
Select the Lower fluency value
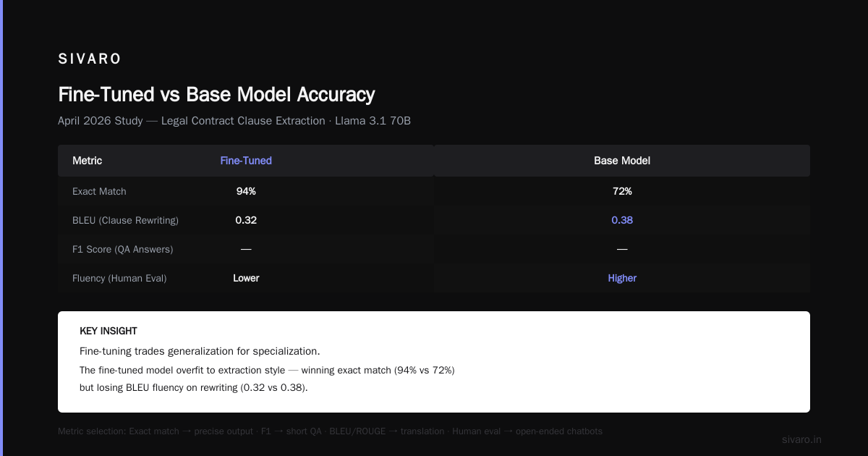point(246,278)
